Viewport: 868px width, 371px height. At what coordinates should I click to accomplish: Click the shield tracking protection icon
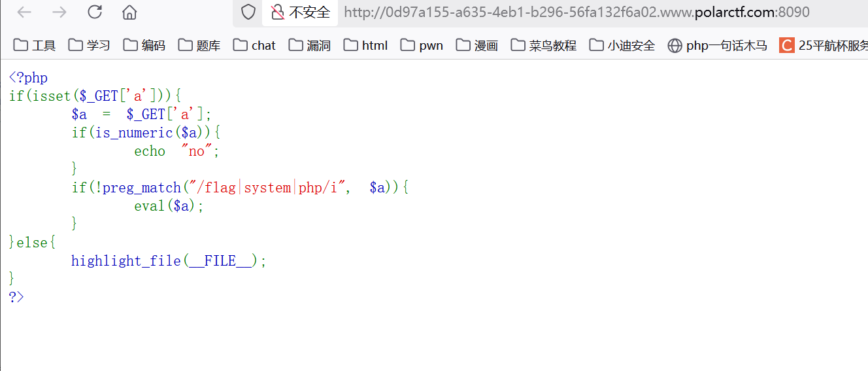pyautogui.click(x=248, y=12)
